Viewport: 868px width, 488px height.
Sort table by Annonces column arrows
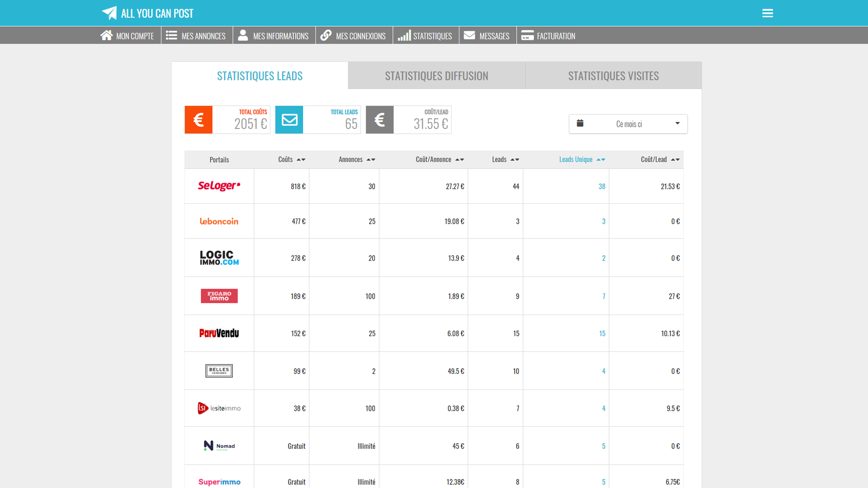[371, 160]
